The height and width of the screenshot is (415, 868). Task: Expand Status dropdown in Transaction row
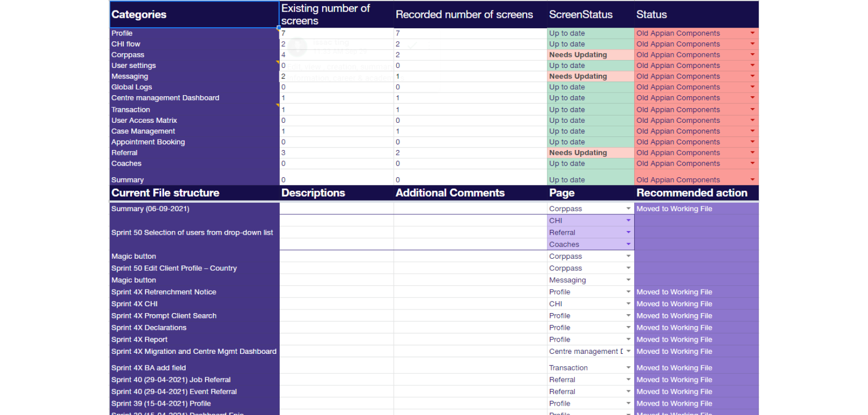752,110
